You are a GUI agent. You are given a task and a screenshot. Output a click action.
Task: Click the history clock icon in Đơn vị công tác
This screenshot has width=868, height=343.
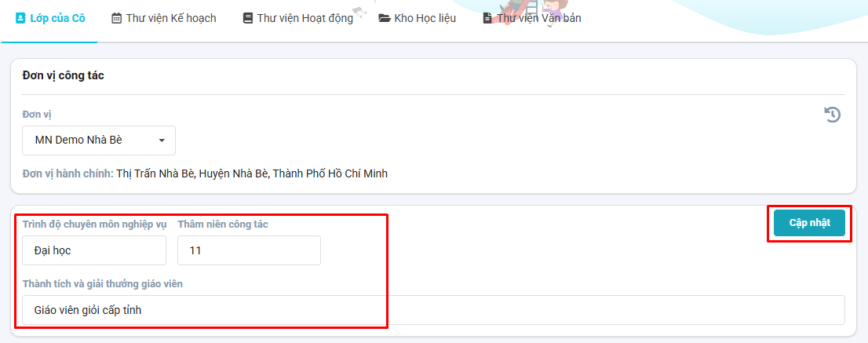(833, 115)
